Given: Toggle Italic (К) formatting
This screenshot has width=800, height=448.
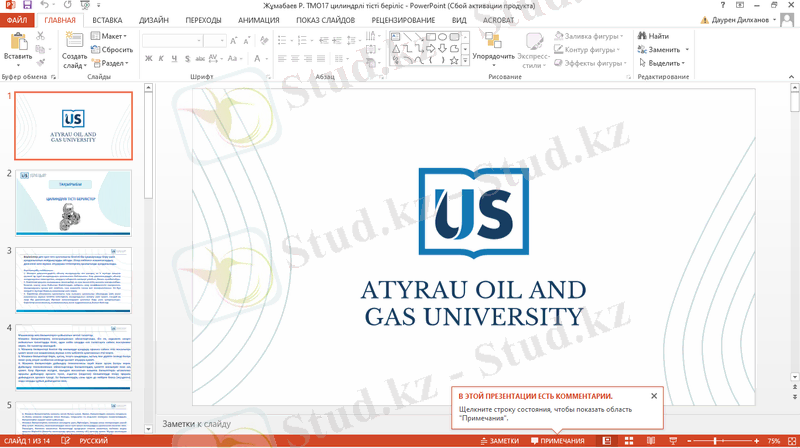Looking at the screenshot, I should point(161,59).
